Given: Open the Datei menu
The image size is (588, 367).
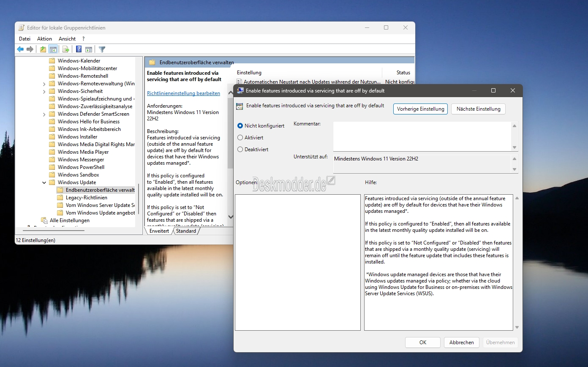Looking at the screenshot, I should click(25, 39).
